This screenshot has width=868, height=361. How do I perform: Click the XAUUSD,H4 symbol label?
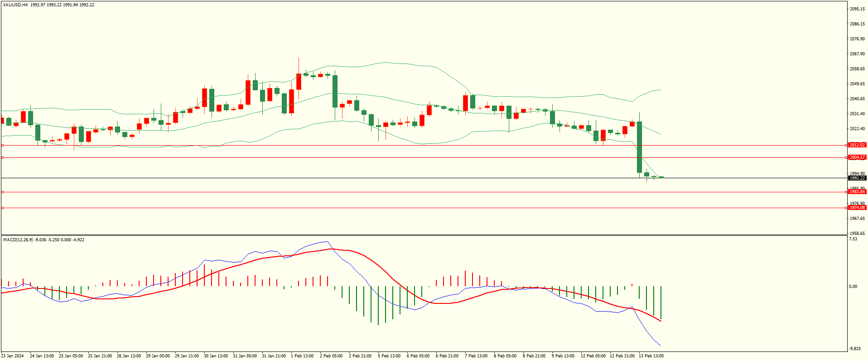point(15,5)
